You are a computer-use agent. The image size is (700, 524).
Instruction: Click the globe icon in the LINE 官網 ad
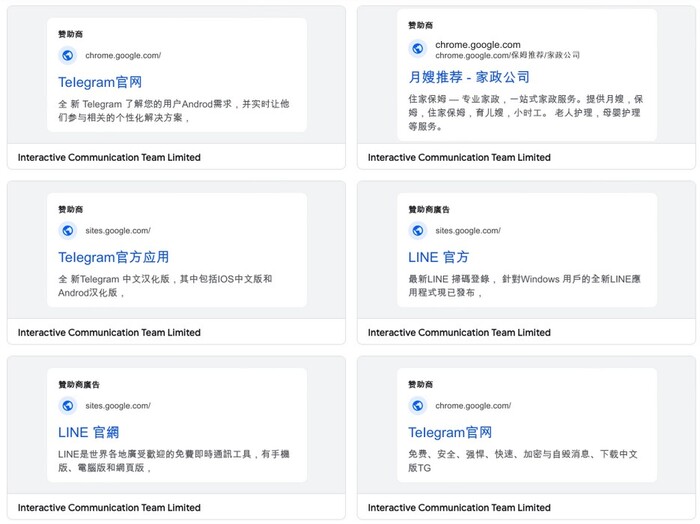pyautogui.click(x=68, y=405)
